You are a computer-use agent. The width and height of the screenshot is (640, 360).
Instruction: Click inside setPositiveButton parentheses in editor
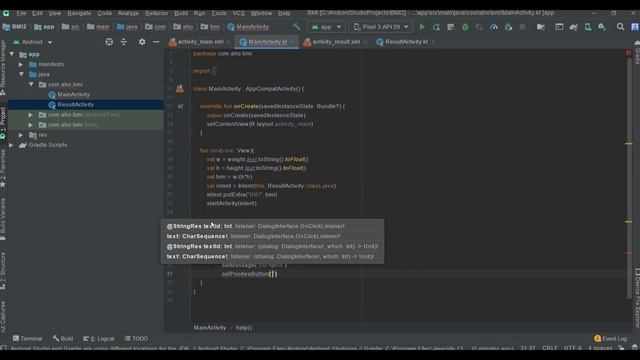pyautogui.click(x=273, y=274)
